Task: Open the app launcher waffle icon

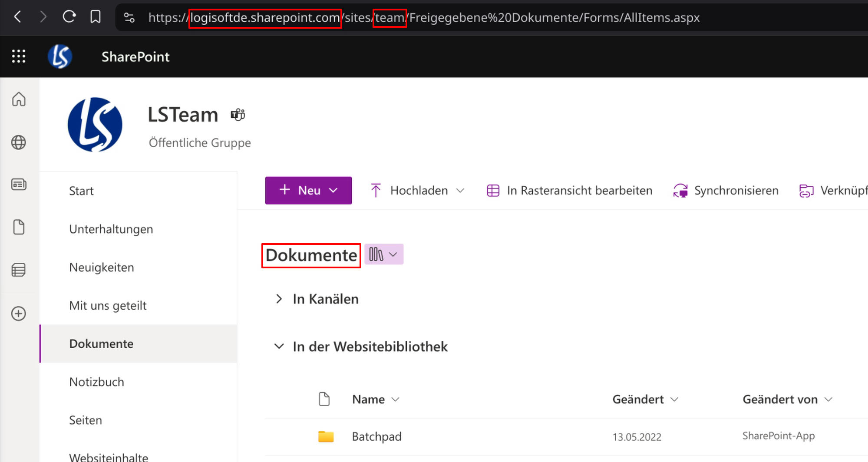Action: tap(19, 56)
